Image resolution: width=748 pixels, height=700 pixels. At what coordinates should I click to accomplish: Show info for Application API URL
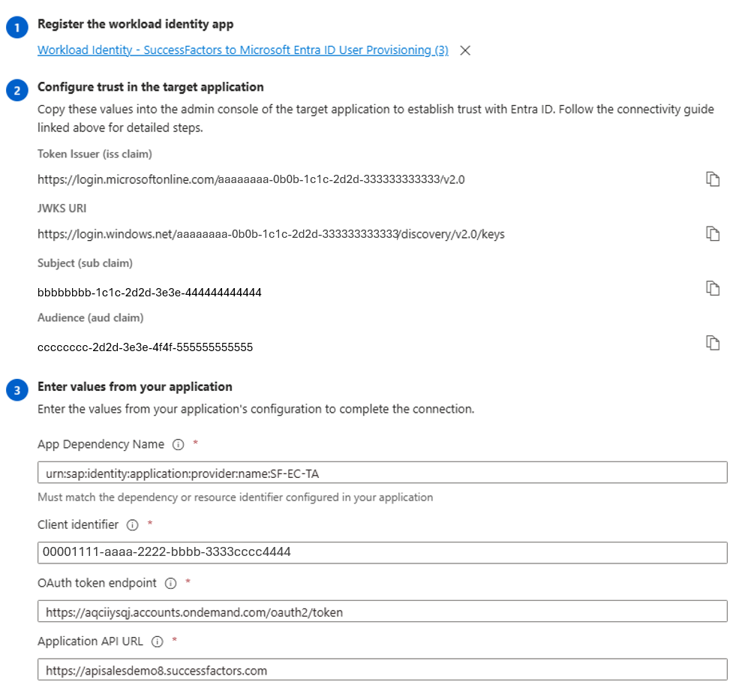[x=157, y=641]
